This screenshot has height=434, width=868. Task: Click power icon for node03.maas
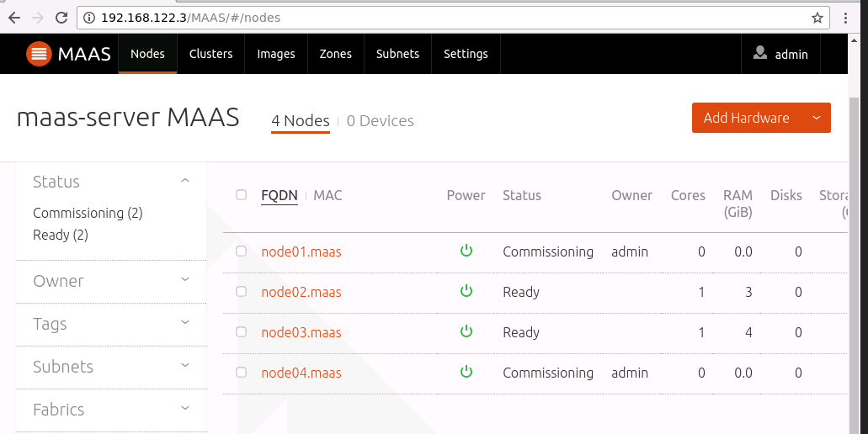466,331
